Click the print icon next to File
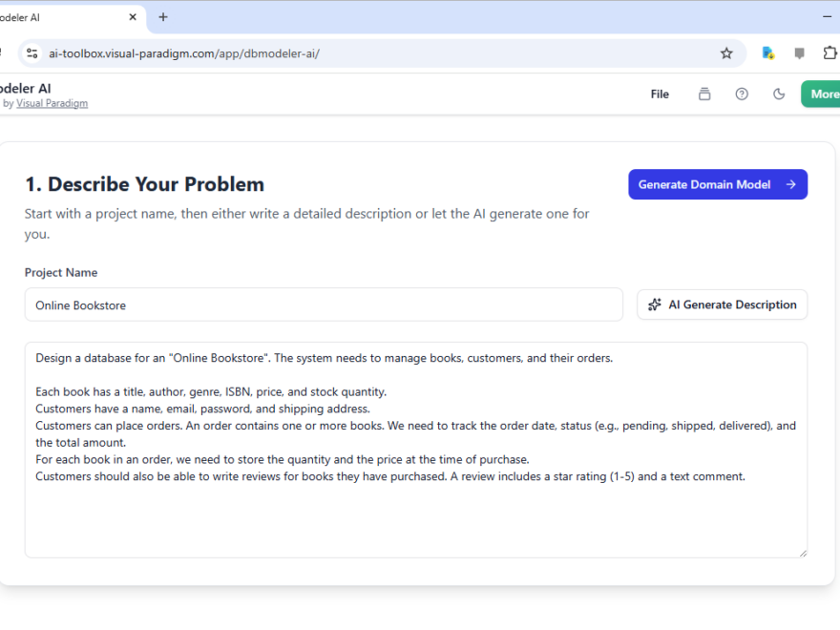The width and height of the screenshot is (840, 630). [x=704, y=94]
